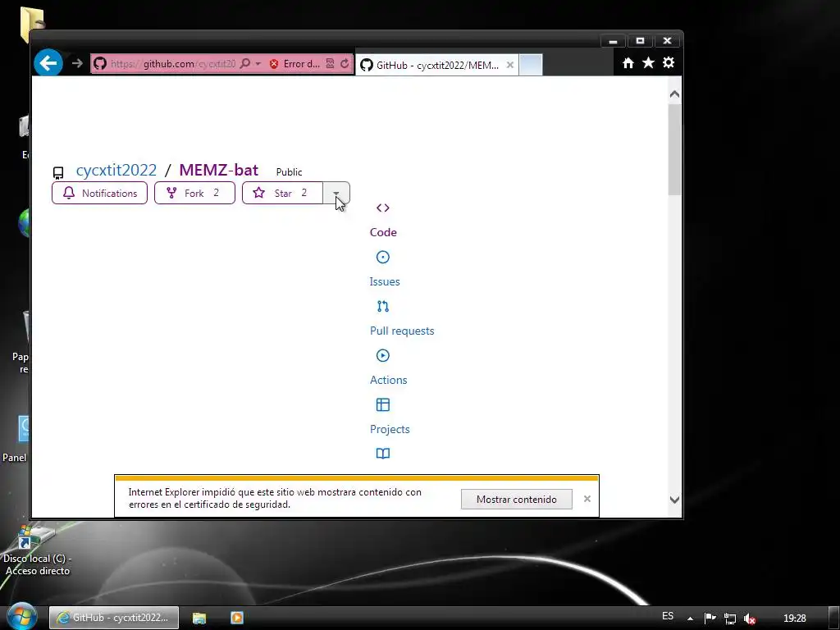Click the bell icon in Notifications
840x630 pixels.
click(x=69, y=193)
